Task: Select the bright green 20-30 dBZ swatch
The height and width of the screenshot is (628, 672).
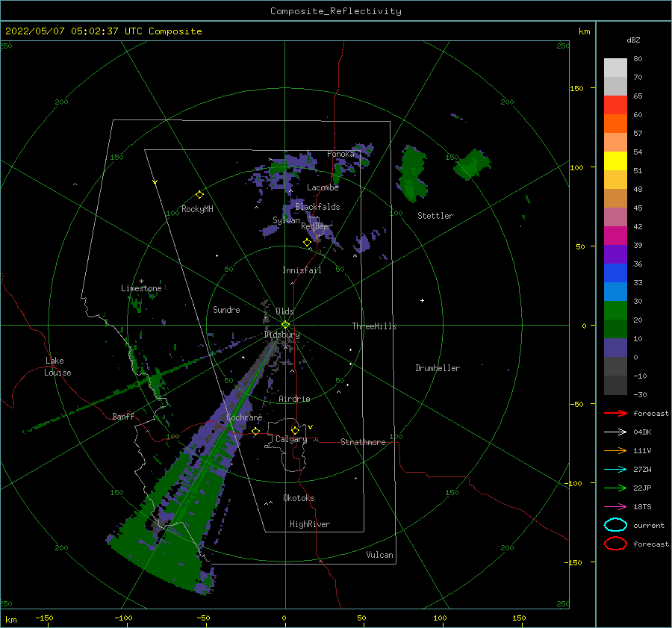Action: coord(615,311)
